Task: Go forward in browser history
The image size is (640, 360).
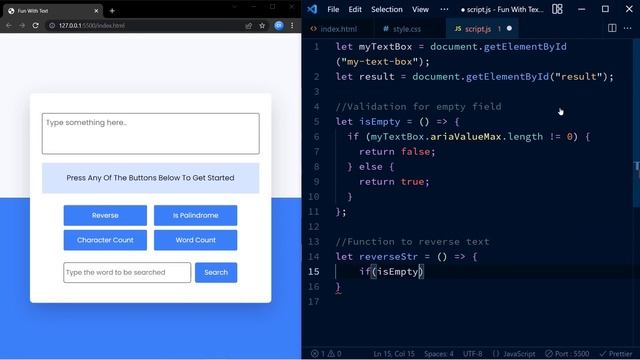Action: tap(22, 25)
